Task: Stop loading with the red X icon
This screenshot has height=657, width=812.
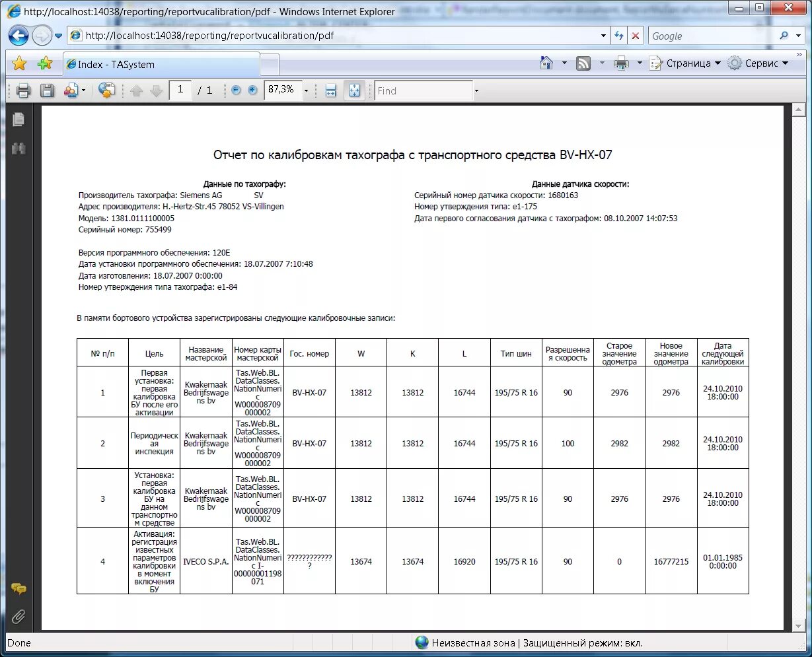Action: point(636,36)
